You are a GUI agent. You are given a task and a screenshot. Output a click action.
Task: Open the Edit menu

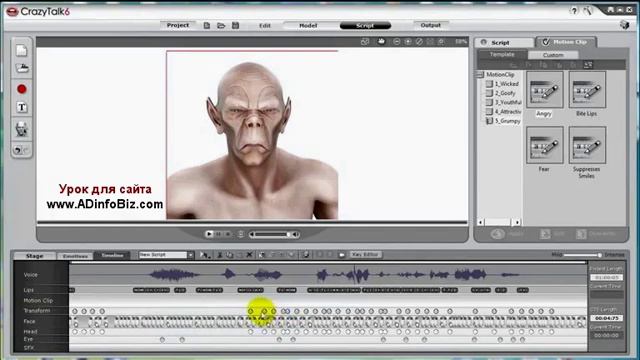[264, 25]
